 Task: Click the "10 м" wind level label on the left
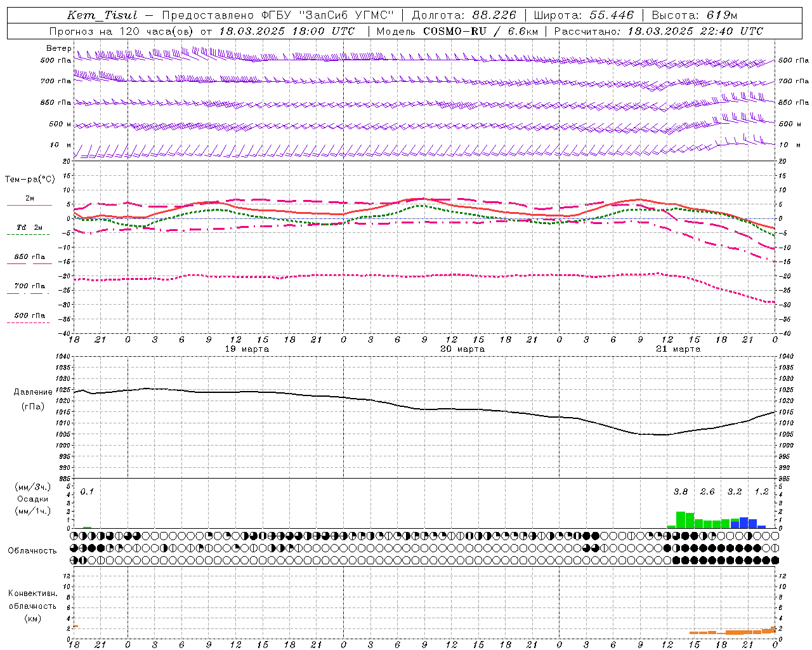60,145
